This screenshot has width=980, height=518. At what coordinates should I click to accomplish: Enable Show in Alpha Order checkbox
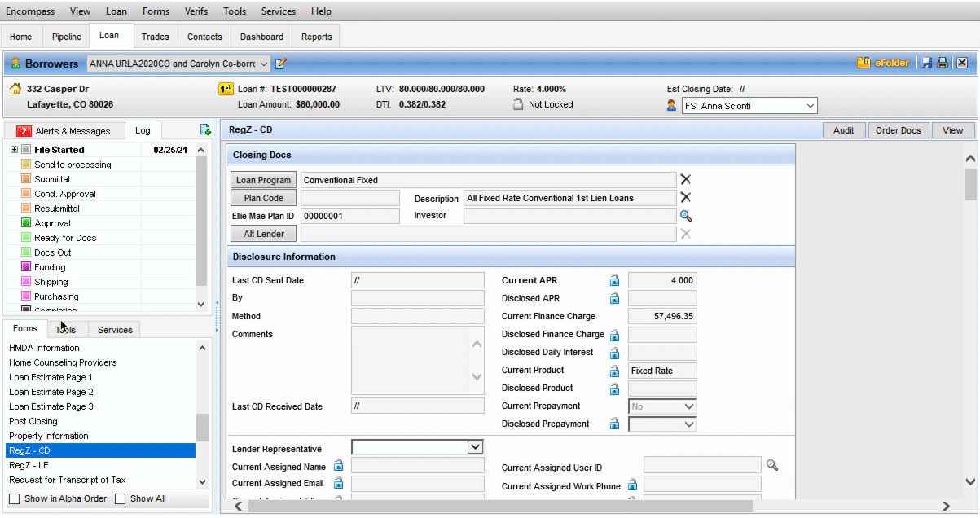(14, 498)
